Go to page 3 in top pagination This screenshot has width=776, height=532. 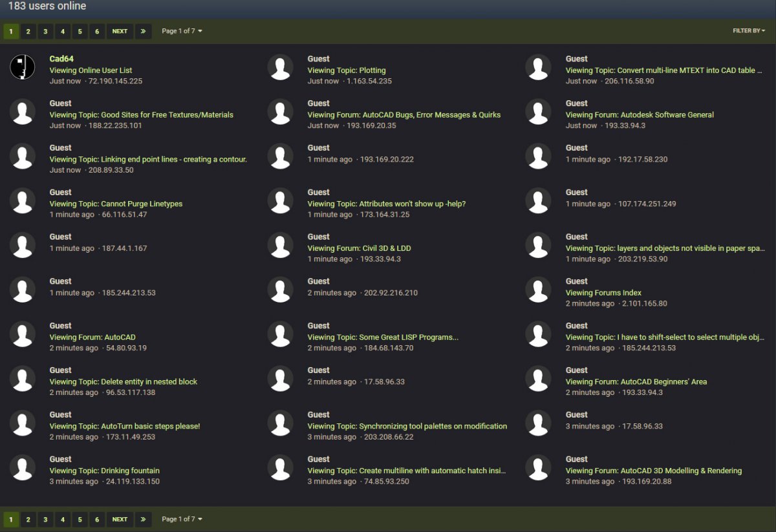point(45,31)
